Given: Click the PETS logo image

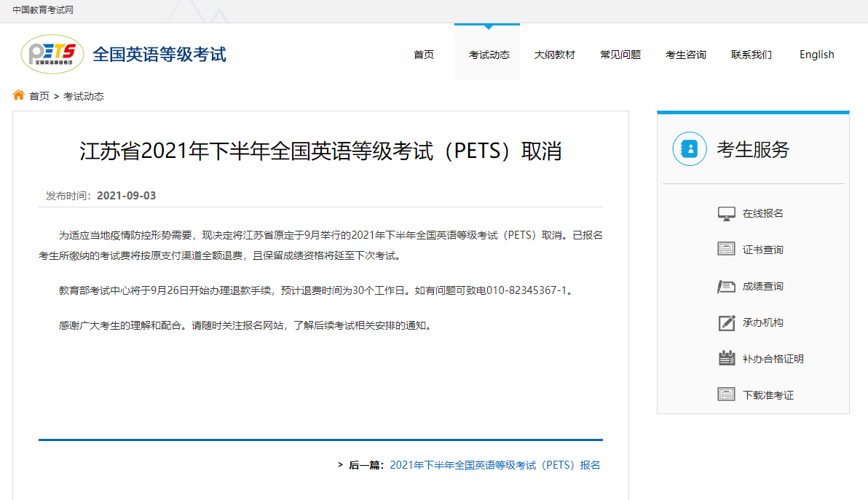Looking at the screenshot, I should 52,55.
